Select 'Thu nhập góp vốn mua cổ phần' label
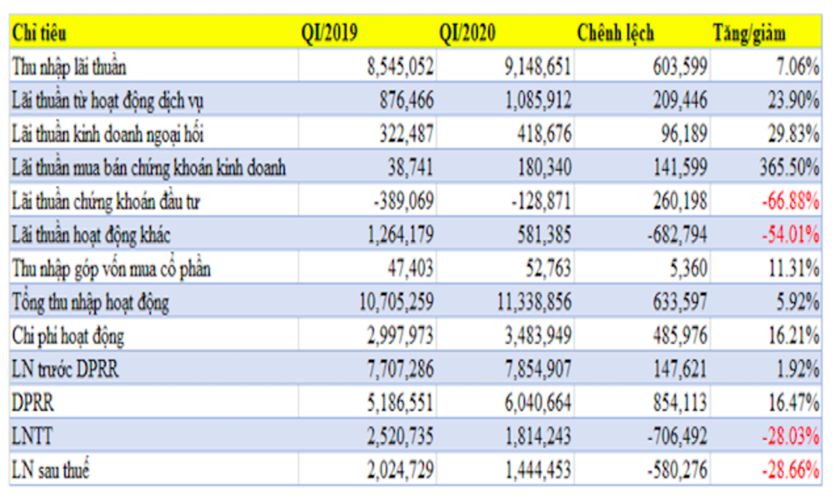The width and height of the screenshot is (840, 504). pyautogui.click(x=111, y=269)
